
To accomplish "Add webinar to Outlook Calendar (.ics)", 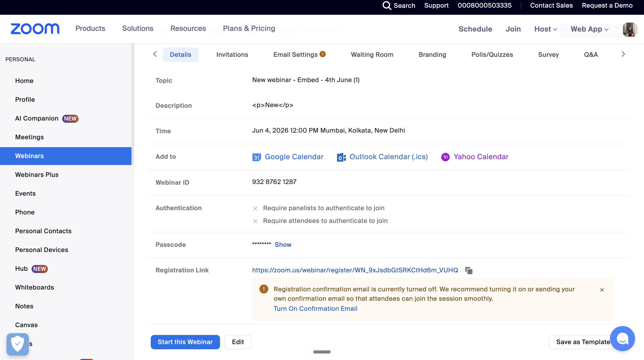I will click(388, 157).
